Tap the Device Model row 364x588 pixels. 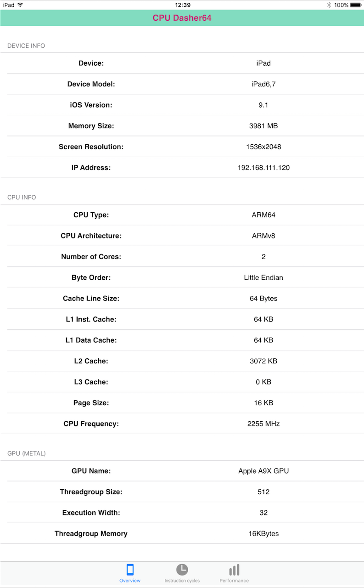pos(182,84)
